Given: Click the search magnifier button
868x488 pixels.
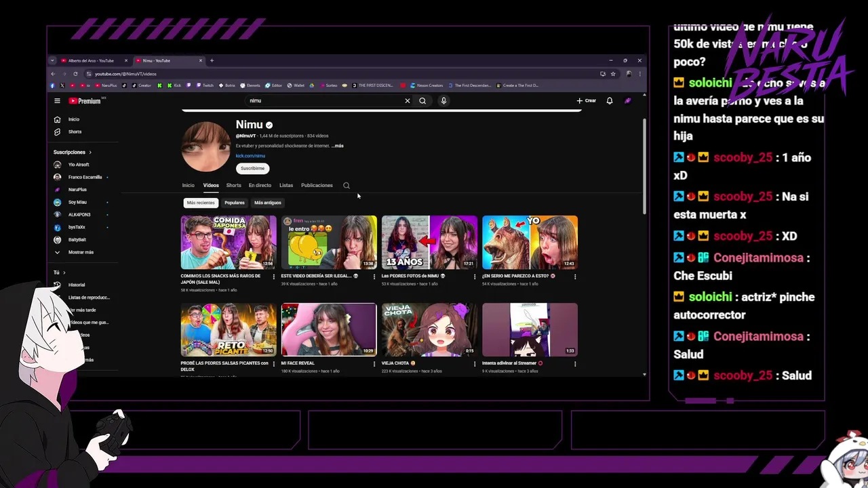Looking at the screenshot, I should coord(422,101).
